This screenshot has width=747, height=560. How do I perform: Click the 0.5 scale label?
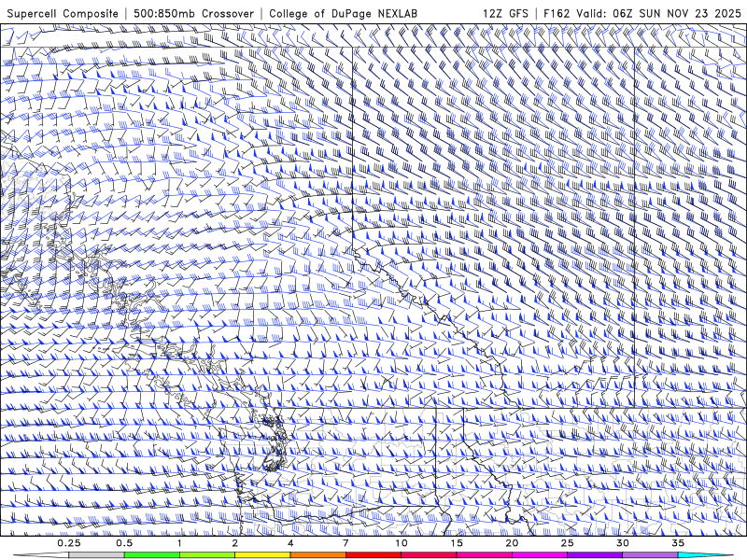pos(124,543)
